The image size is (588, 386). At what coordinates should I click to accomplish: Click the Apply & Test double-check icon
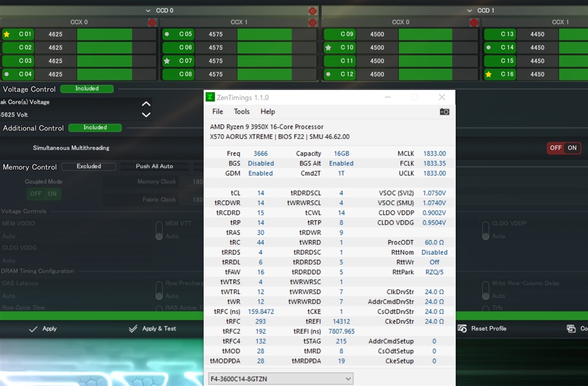click(133, 329)
